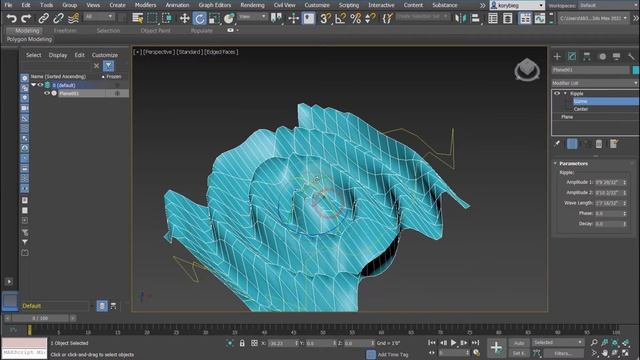Click the Wave Length value field
Screen dimensions: 640x360
point(608,203)
